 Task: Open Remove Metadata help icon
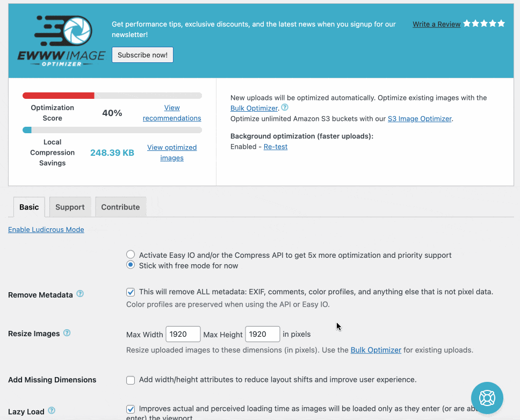pyautogui.click(x=80, y=294)
